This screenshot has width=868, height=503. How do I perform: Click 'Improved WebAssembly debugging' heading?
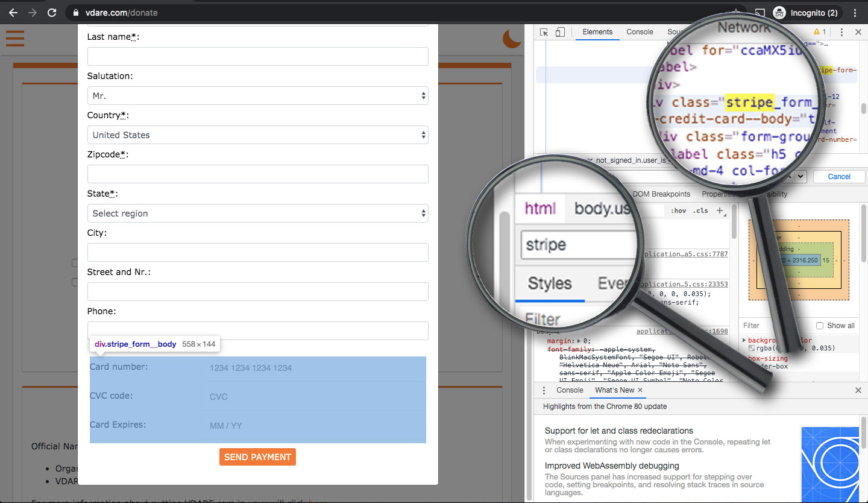coord(612,466)
